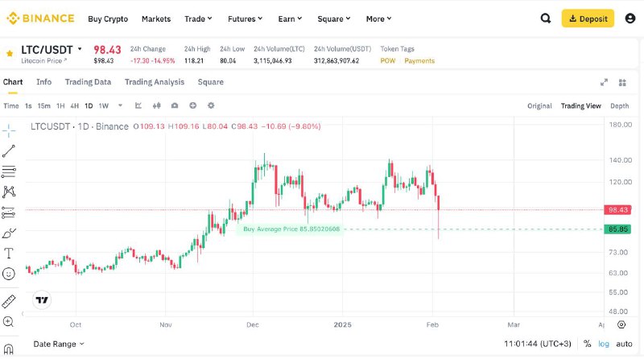Select the text annotation tool
The width and height of the screenshot is (644, 359).
click(9, 253)
